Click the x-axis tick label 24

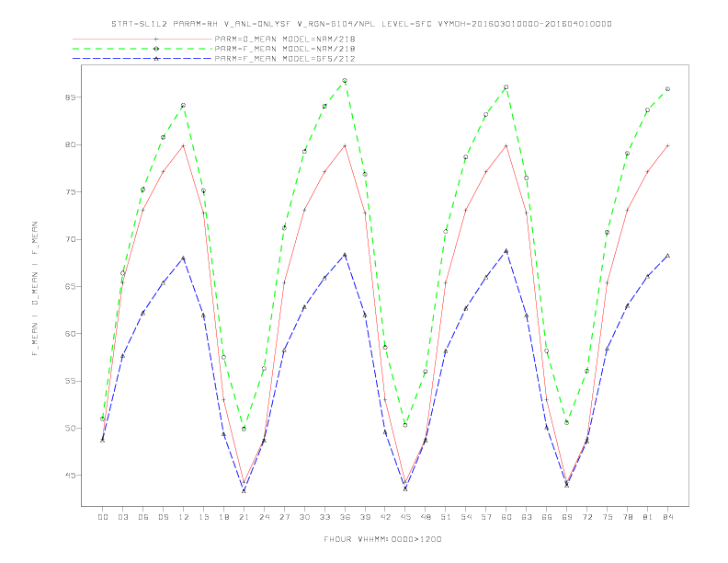(x=264, y=517)
